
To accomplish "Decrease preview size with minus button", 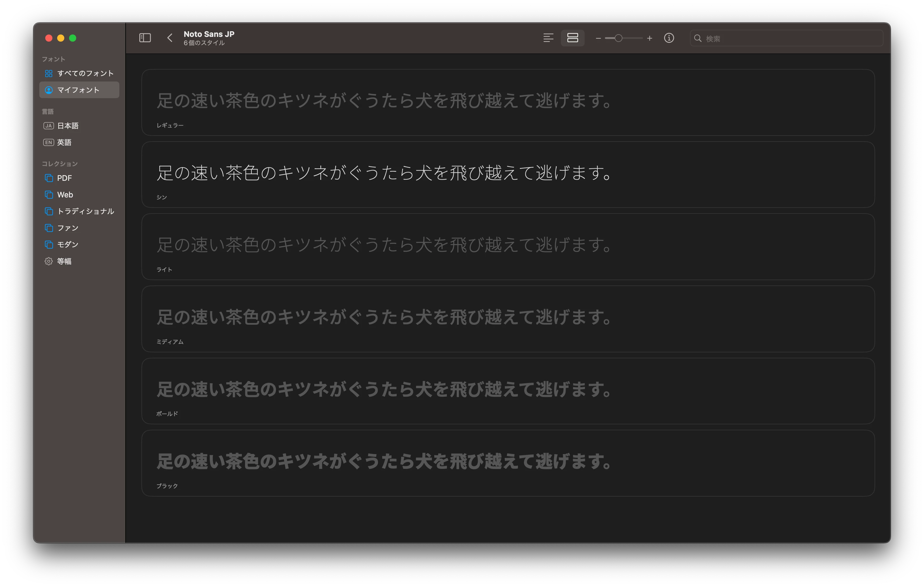I will 598,38.
